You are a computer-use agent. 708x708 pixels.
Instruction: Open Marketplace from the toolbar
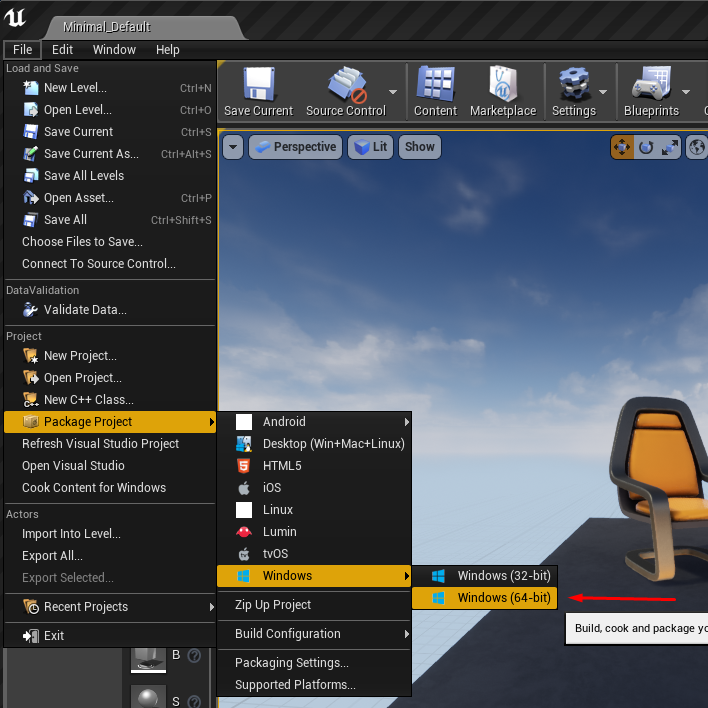click(503, 84)
